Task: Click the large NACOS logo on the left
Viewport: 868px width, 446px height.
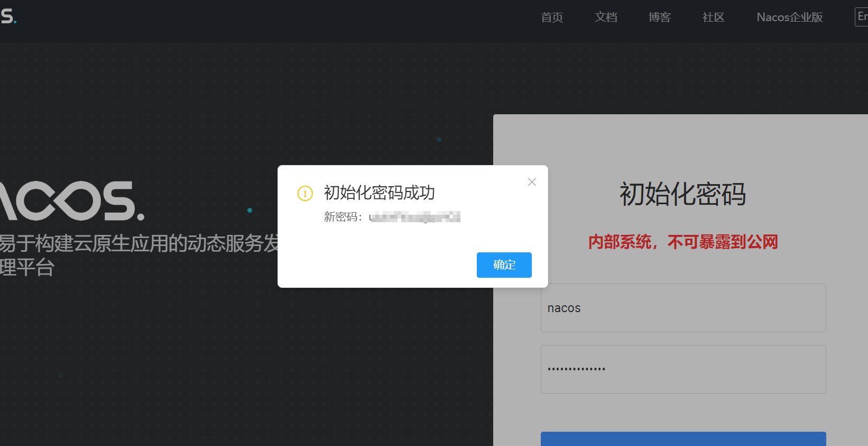Action: click(71, 201)
